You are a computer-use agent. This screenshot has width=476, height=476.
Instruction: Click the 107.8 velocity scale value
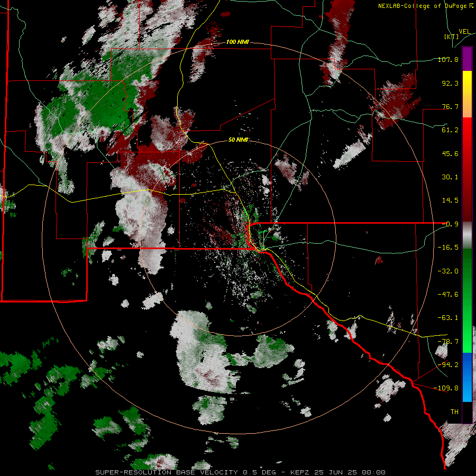(448, 59)
